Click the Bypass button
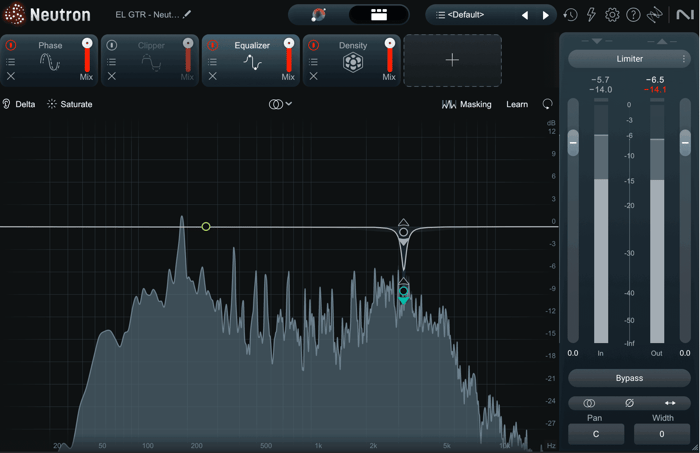The width and height of the screenshot is (700, 453). click(x=629, y=378)
